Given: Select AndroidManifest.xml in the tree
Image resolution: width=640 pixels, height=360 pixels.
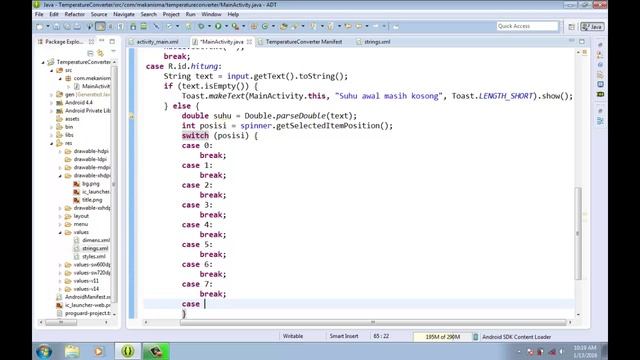Looking at the screenshot, I should [87, 297].
